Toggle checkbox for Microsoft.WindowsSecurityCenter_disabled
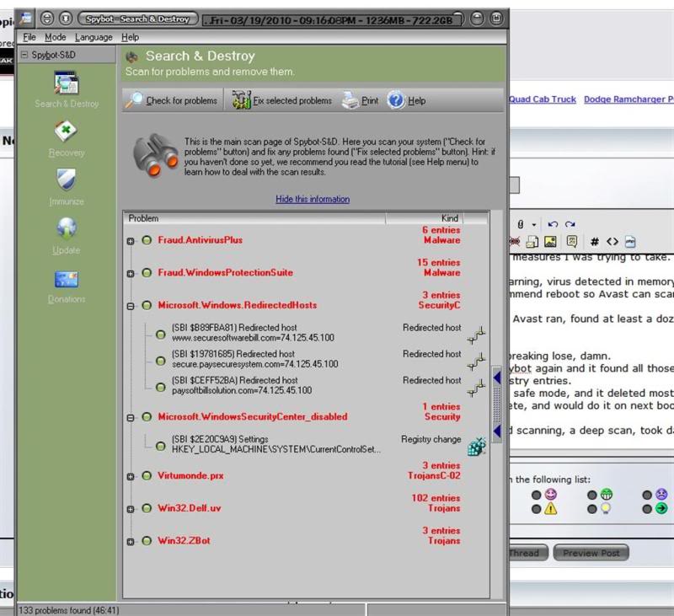The height and width of the screenshot is (616, 674). (147, 416)
